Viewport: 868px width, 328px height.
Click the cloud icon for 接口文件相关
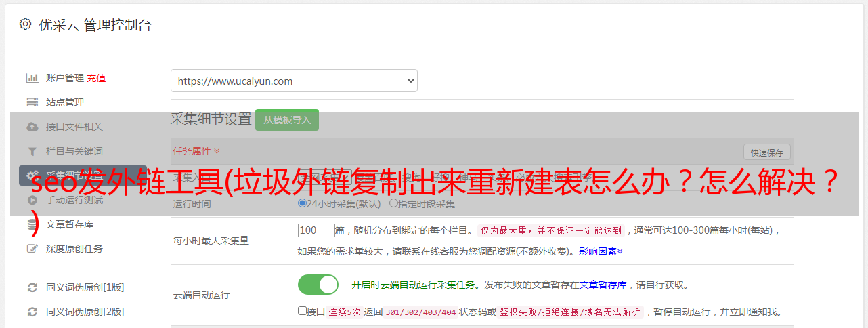[32, 127]
